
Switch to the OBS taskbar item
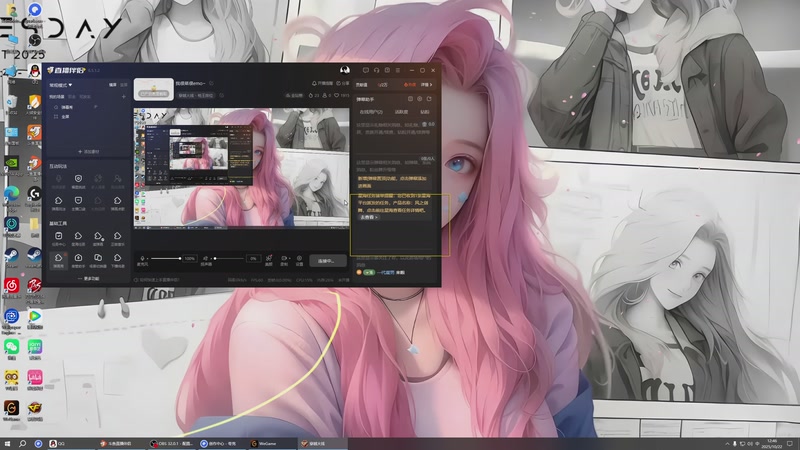(x=171, y=443)
